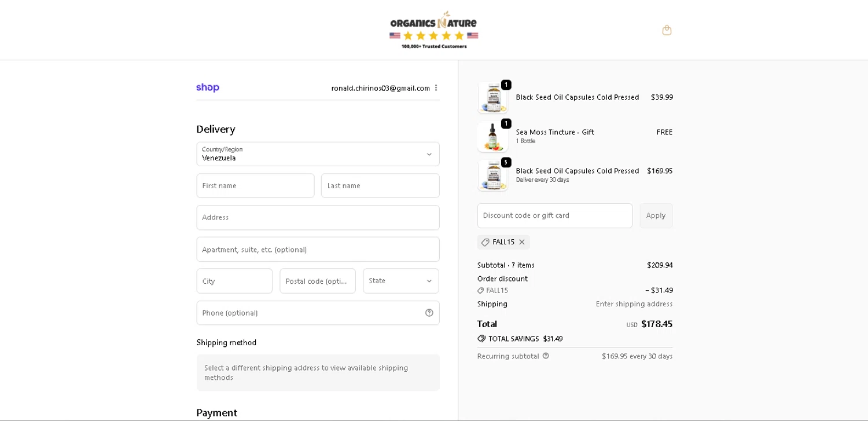
Task: Click the FREE price label
Action: (x=664, y=132)
